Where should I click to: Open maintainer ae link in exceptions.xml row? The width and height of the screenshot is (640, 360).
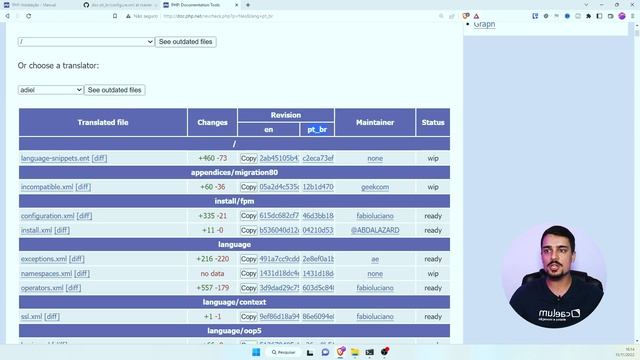click(375, 259)
